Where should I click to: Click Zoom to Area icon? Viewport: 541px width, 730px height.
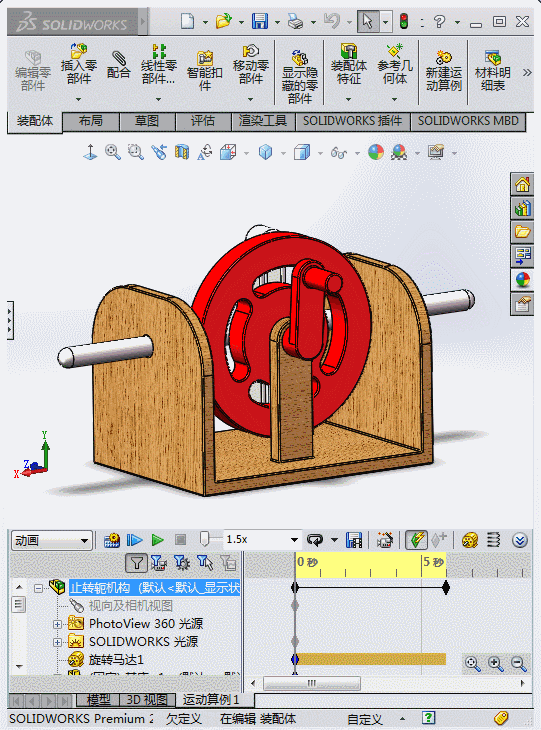(x=135, y=152)
